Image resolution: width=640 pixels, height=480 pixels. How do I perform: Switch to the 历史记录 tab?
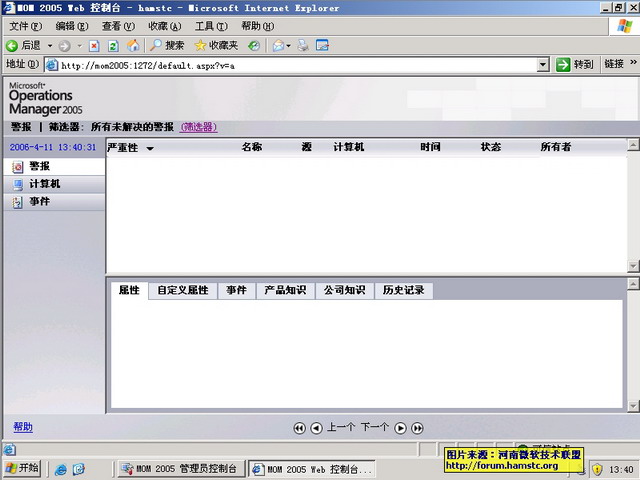[403, 291]
